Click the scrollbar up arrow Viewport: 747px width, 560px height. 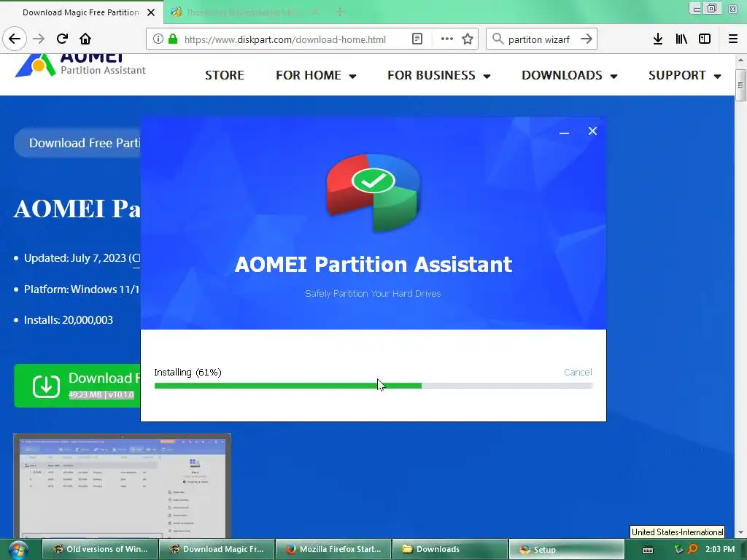[740, 60]
